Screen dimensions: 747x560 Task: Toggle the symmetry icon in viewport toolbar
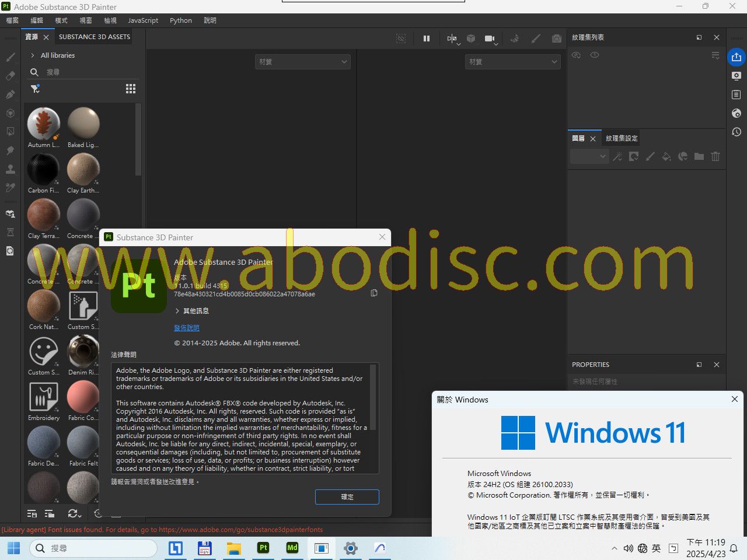(x=452, y=38)
